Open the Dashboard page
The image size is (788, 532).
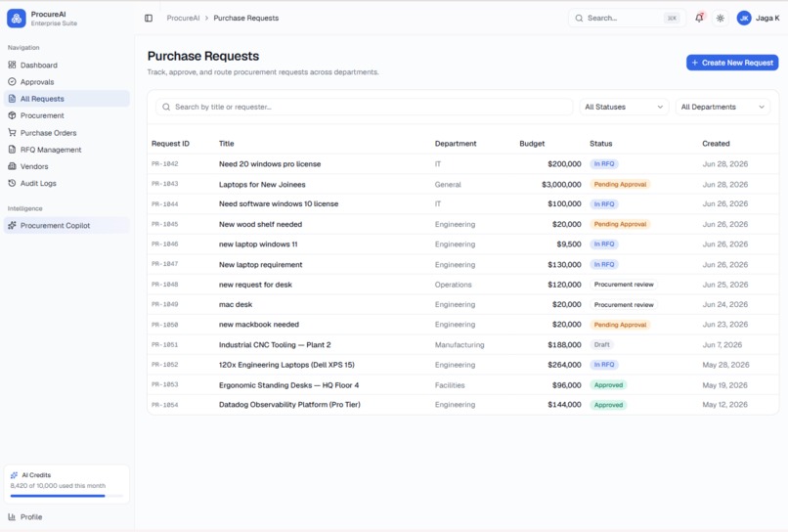(66, 65)
